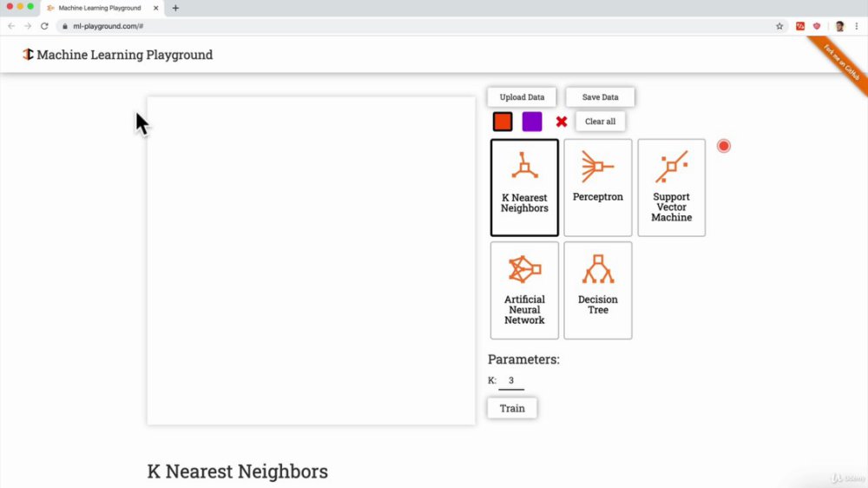Reload the page with refresh icon

tap(44, 26)
